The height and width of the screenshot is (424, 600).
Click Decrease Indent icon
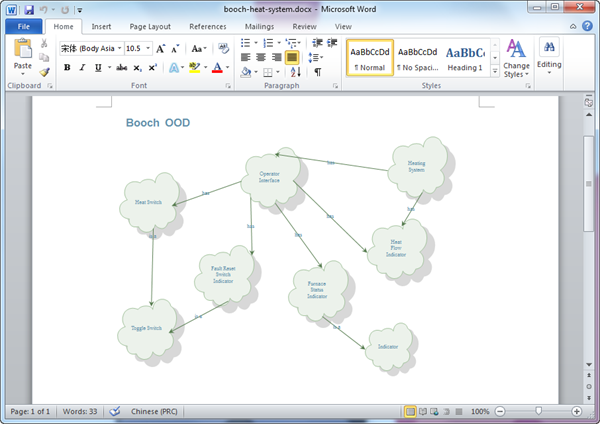pos(317,42)
